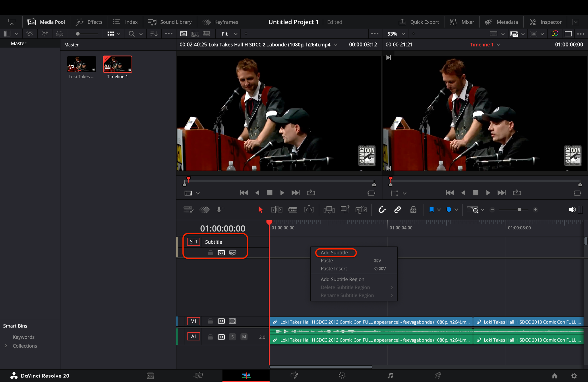Click the Quick Export button
The width and height of the screenshot is (588, 382).
(419, 22)
